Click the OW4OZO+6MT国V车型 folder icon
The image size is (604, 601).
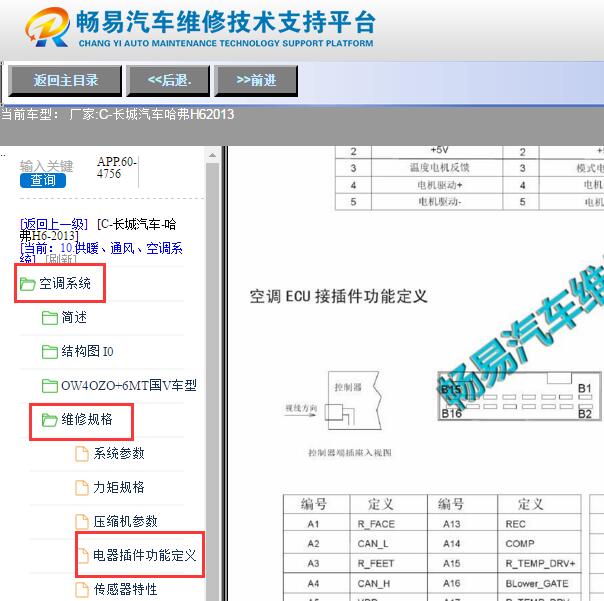tap(50, 386)
